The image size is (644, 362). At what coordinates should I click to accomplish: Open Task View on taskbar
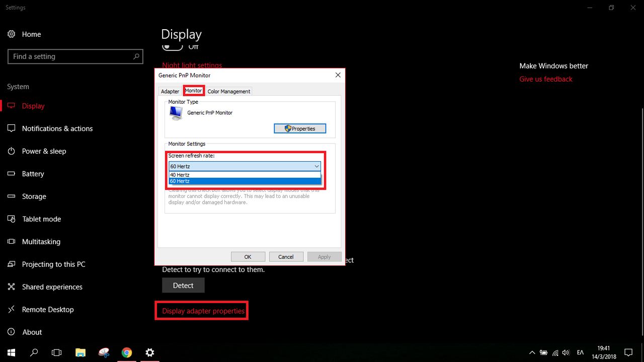[x=57, y=352]
